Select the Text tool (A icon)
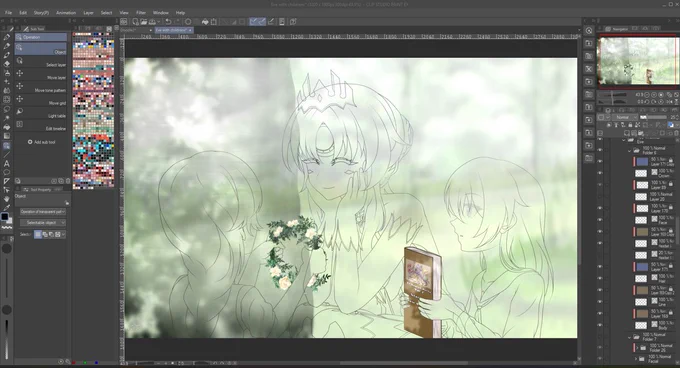This screenshot has height=368, width=680. coord(7,163)
